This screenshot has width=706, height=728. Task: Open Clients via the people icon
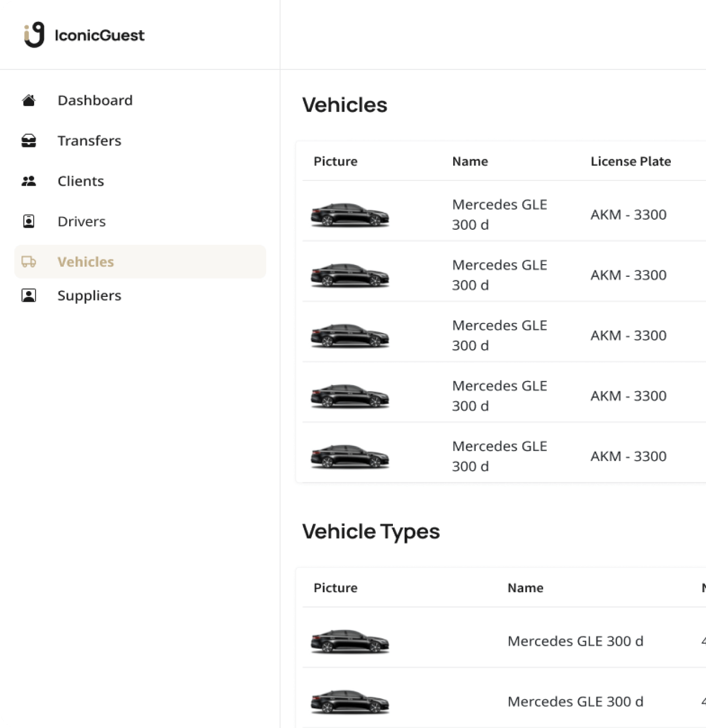(29, 181)
